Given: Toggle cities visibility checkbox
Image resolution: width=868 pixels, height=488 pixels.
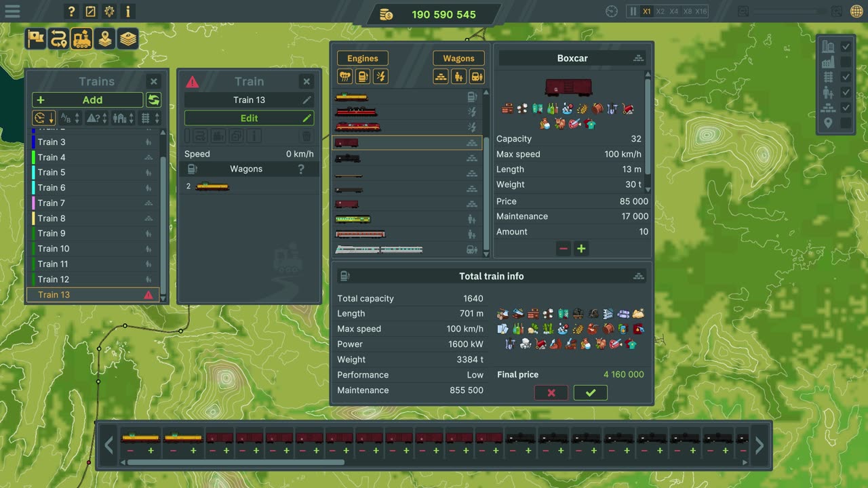Looking at the screenshot, I should click(x=846, y=47).
